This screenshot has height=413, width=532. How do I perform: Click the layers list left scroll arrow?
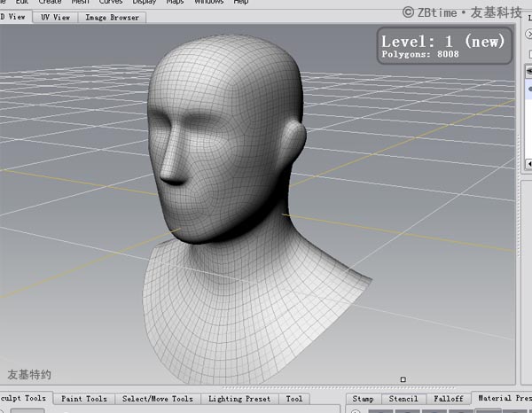(x=529, y=164)
